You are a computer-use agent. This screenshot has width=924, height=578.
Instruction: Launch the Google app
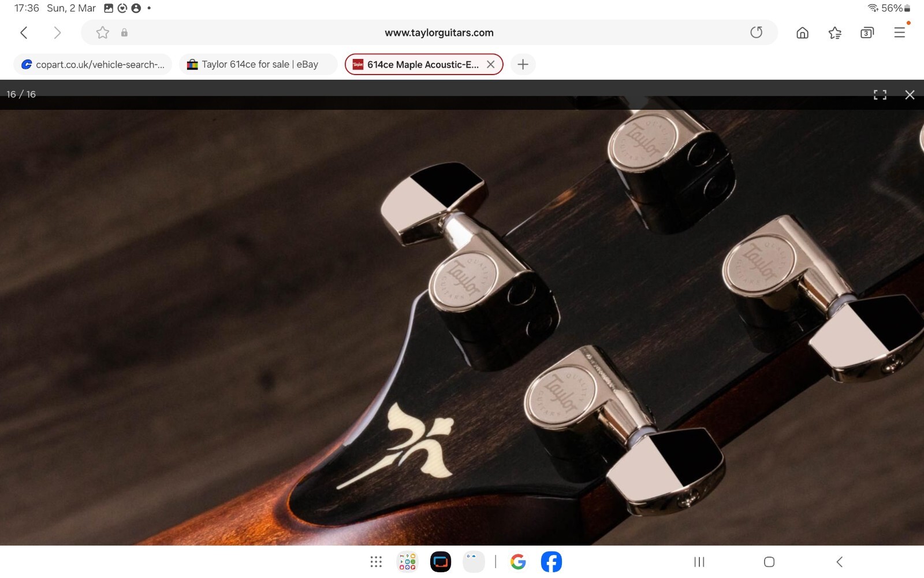click(x=518, y=562)
